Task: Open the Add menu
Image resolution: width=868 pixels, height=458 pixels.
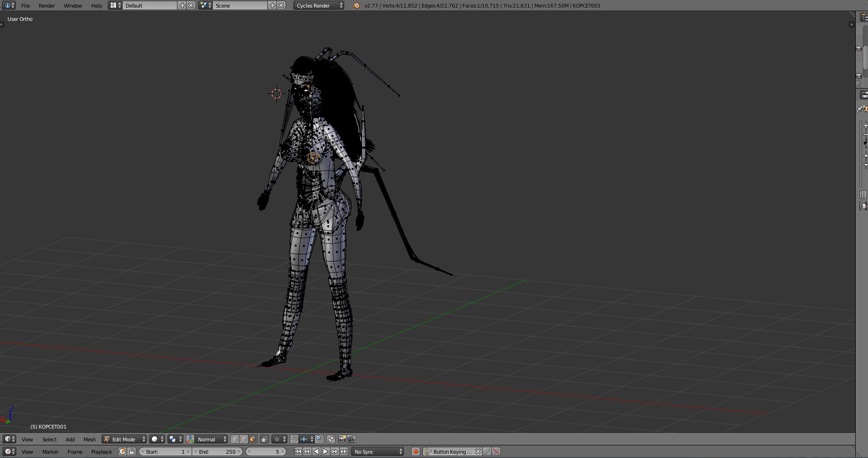Action: [x=70, y=439]
